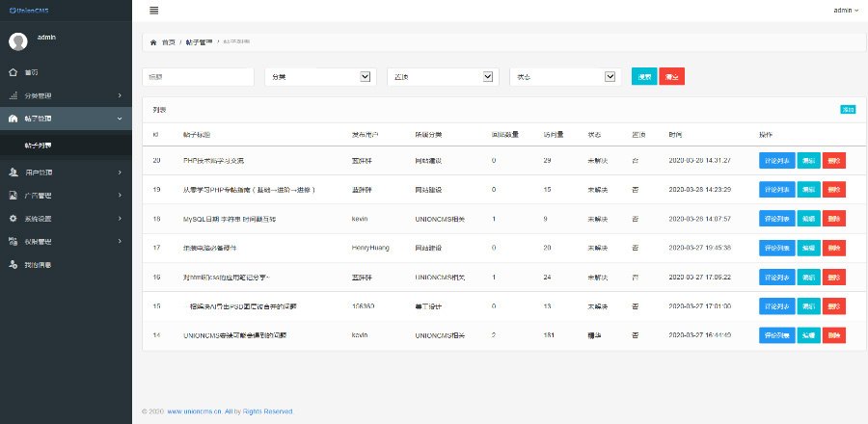
Task: Click the 帖子管理 breadcrumb link
Action: tap(198, 42)
